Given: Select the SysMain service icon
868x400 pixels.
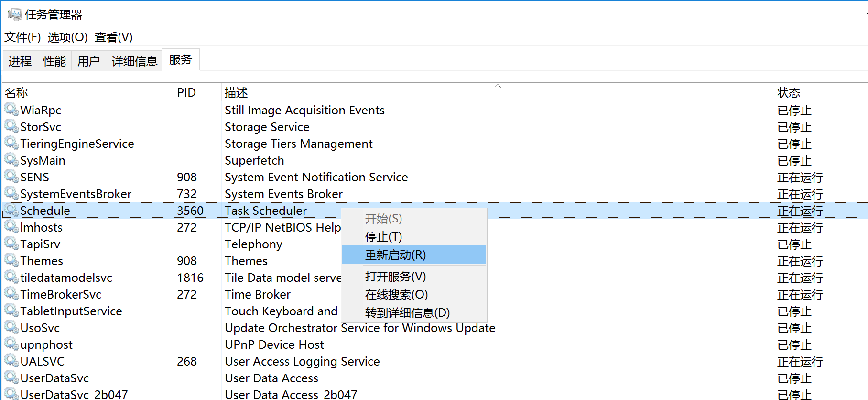Looking at the screenshot, I should [11, 160].
